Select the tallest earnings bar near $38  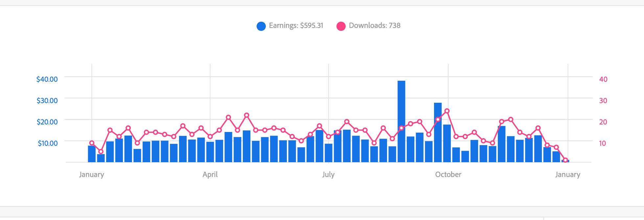[401, 121]
